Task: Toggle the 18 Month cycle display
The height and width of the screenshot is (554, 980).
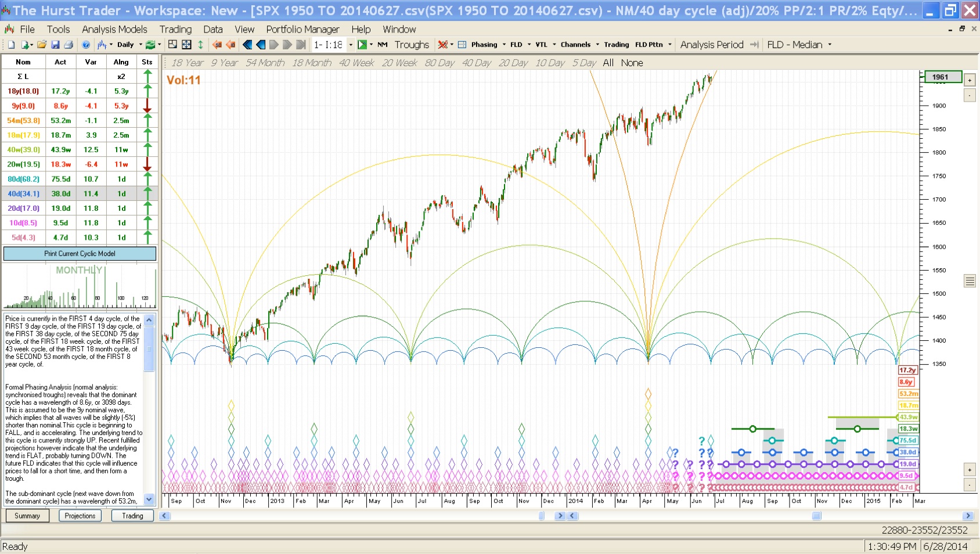Action: 311,63
